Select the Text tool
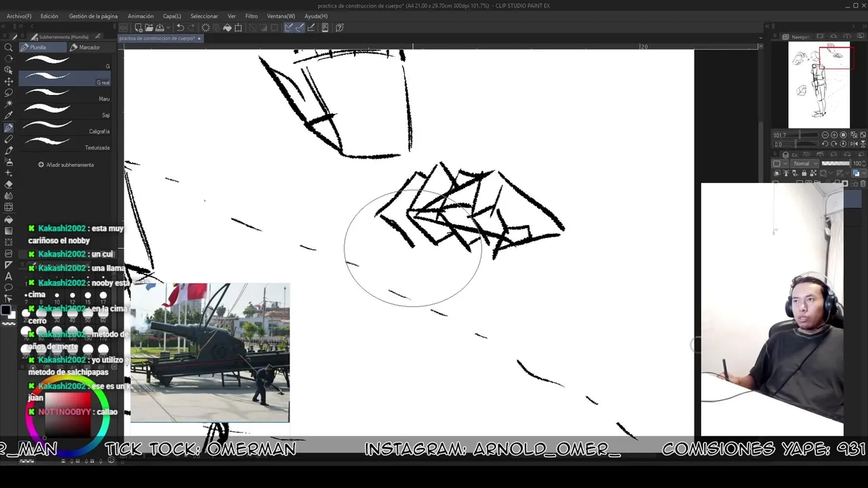 [9, 277]
